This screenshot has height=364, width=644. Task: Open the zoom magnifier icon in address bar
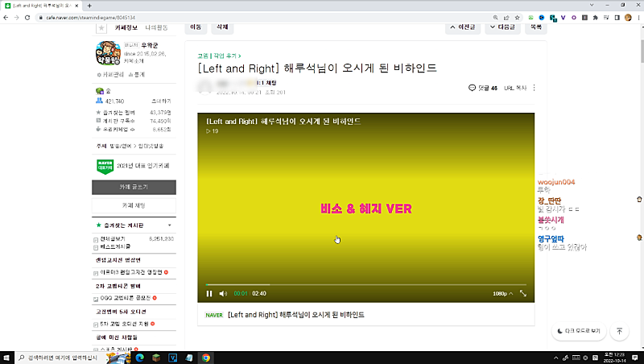(495, 18)
